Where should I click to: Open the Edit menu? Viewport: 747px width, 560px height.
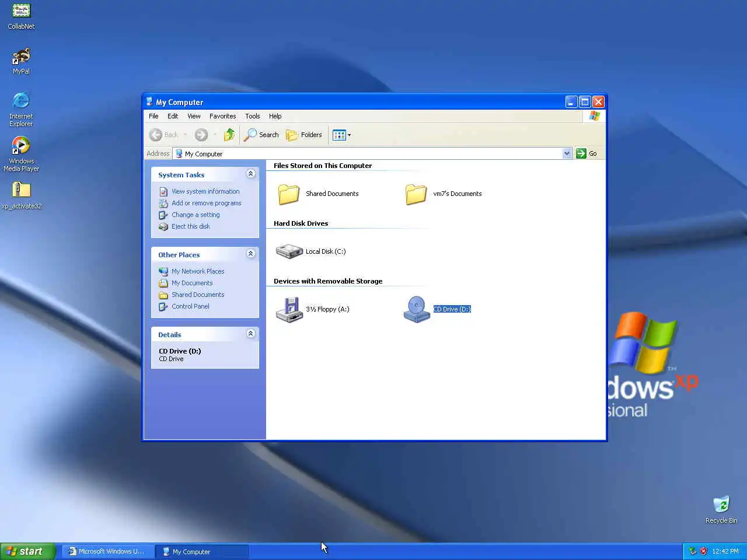point(173,116)
